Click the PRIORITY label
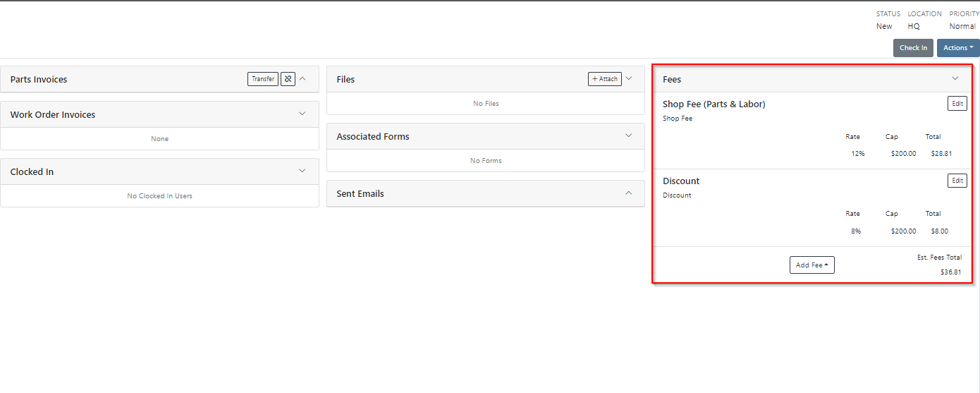This screenshot has height=393, width=980. click(x=964, y=14)
